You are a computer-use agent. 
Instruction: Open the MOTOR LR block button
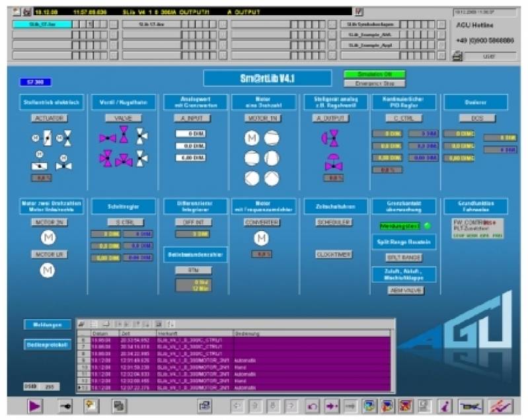[x=50, y=254]
